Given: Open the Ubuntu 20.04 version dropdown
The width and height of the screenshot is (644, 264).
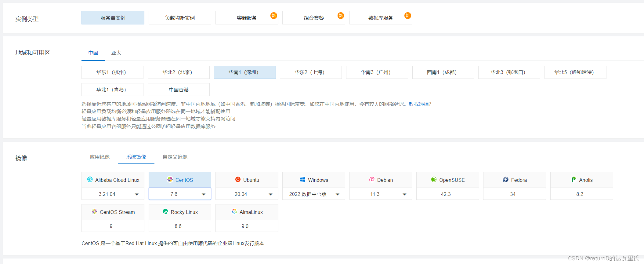Looking at the screenshot, I should click(247, 194).
